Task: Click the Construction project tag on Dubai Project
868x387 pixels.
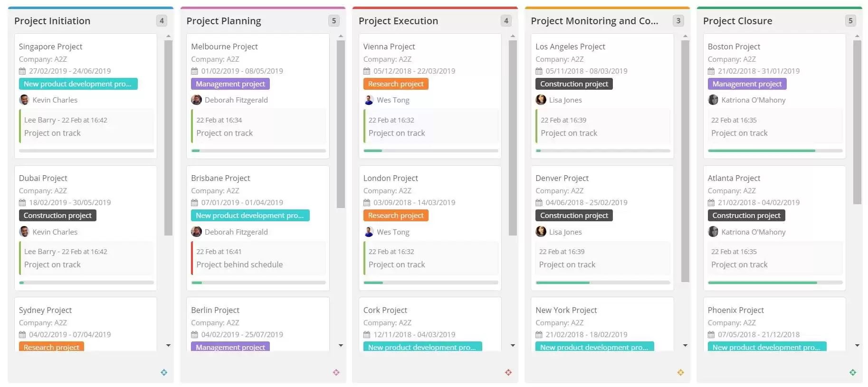Action: [57, 215]
